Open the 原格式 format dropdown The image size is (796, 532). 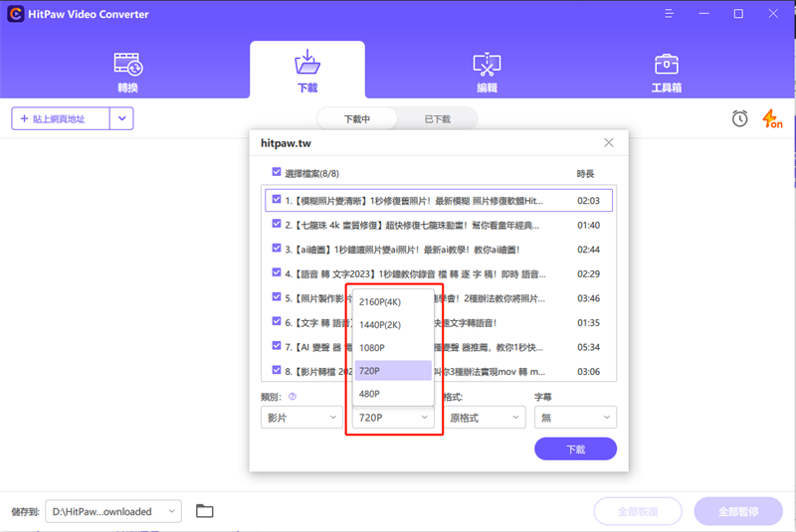coord(485,418)
